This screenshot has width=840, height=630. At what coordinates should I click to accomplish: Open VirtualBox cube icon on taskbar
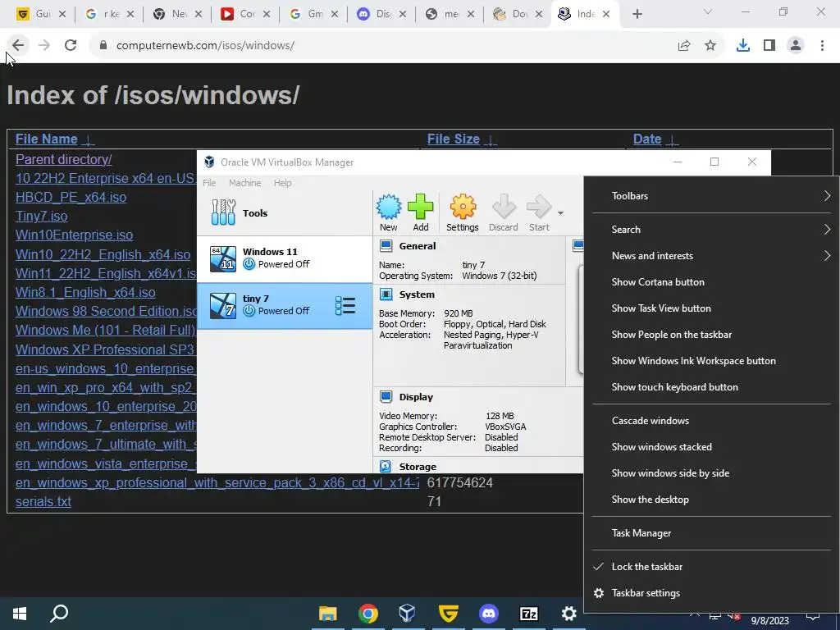point(407,614)
